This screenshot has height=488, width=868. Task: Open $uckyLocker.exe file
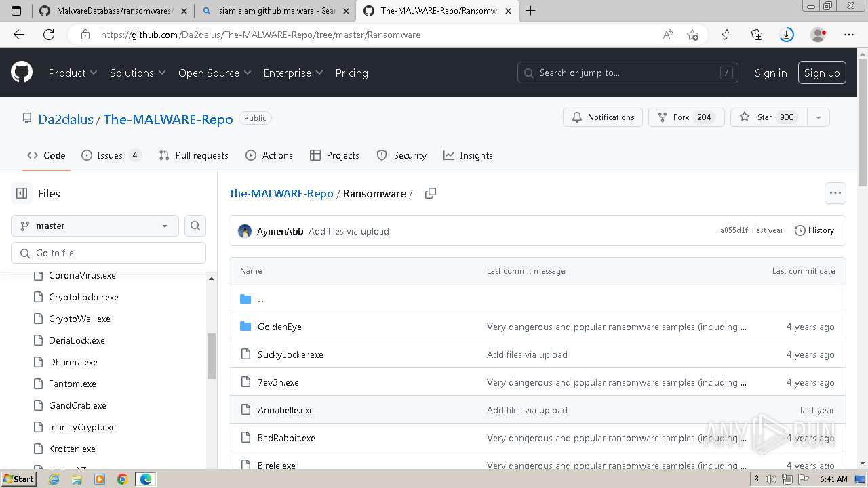[x=290, y=354]
